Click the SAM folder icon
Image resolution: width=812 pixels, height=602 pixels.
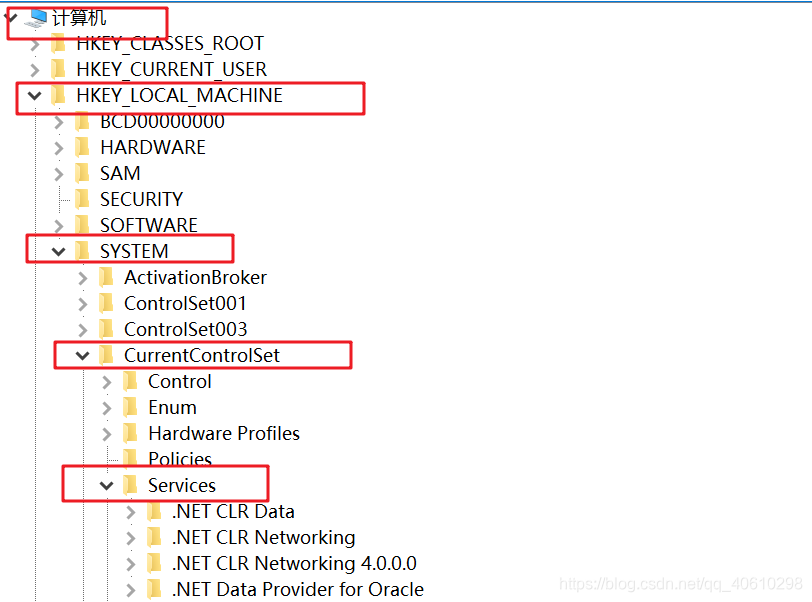[82, 173]
